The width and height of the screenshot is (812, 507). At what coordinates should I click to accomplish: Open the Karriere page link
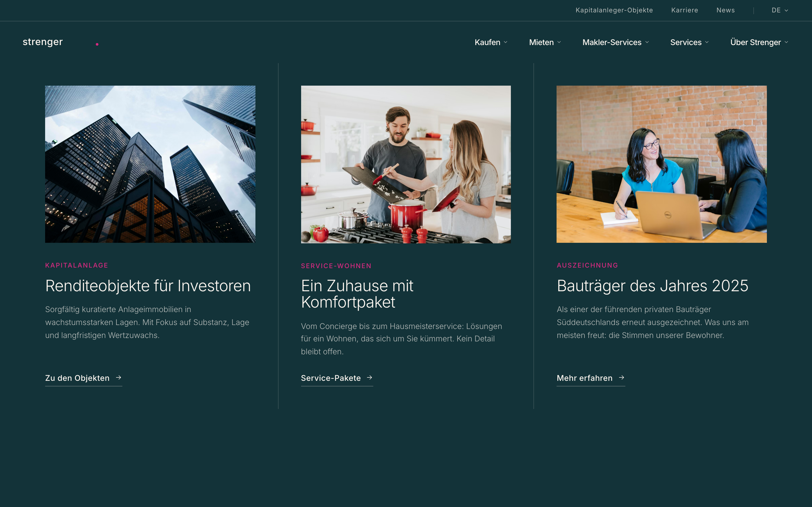click(x=685, y=10)
